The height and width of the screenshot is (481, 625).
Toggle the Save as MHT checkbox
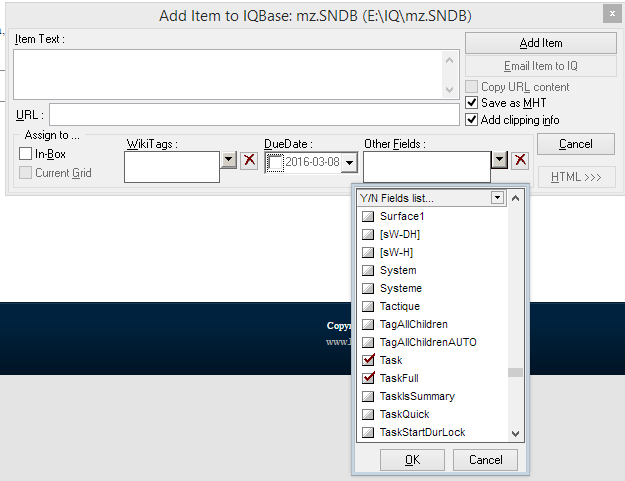tap(474, 103)
